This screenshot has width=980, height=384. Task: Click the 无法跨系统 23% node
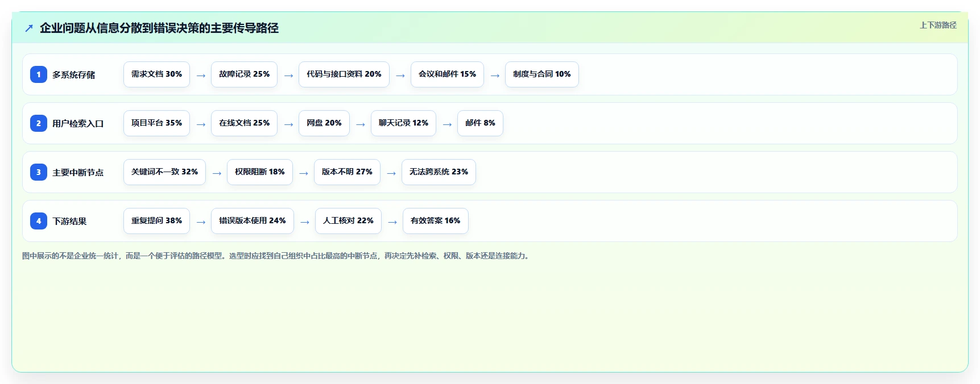click(439, 172)
